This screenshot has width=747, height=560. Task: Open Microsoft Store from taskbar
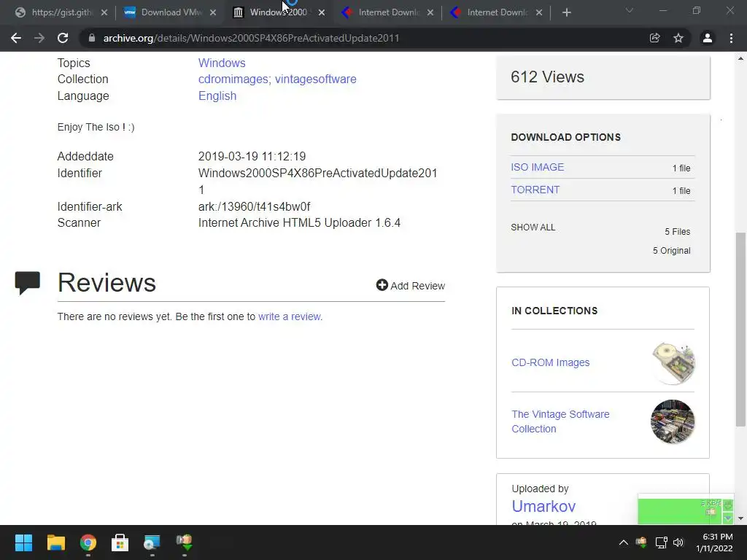120,542
